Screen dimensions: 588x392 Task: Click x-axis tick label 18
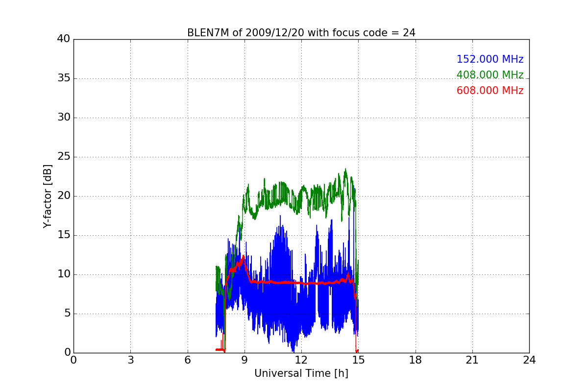(416, 360)
